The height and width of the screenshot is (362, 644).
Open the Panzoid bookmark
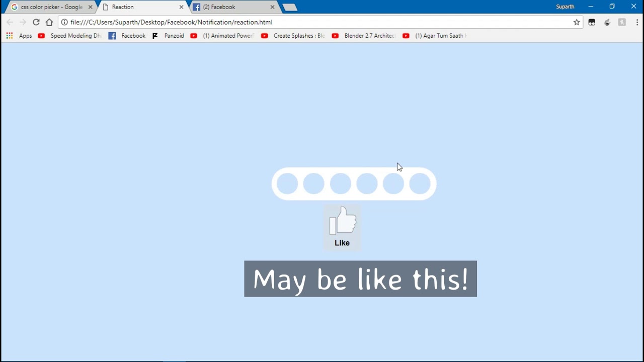(x=168, y=36)
